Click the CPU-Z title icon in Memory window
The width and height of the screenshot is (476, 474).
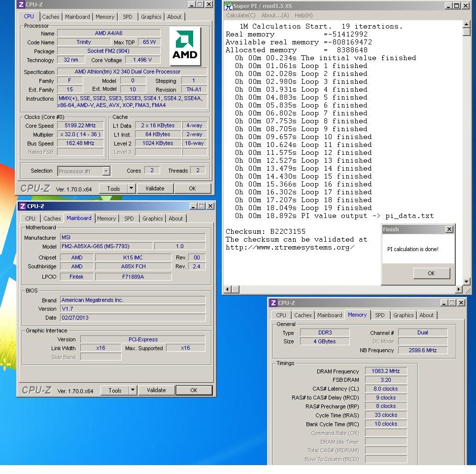(273, 303)
